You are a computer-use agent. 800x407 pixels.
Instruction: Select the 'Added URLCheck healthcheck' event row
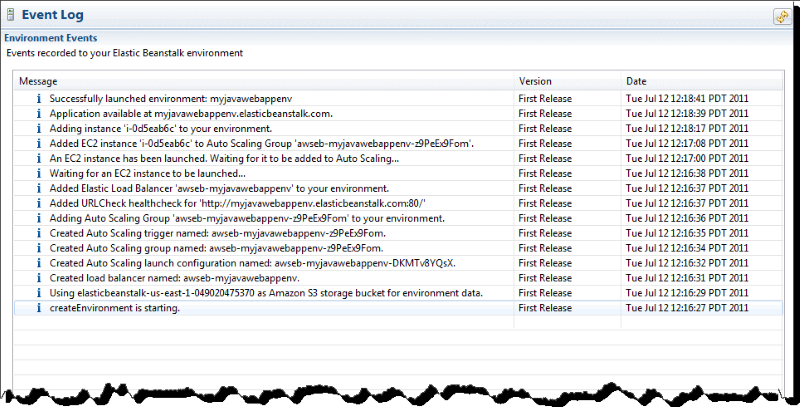(x=251, y=203)
